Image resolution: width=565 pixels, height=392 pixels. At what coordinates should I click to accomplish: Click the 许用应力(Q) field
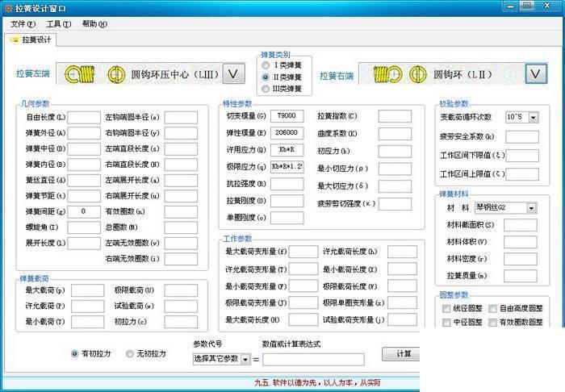click(x=287, y=150)
